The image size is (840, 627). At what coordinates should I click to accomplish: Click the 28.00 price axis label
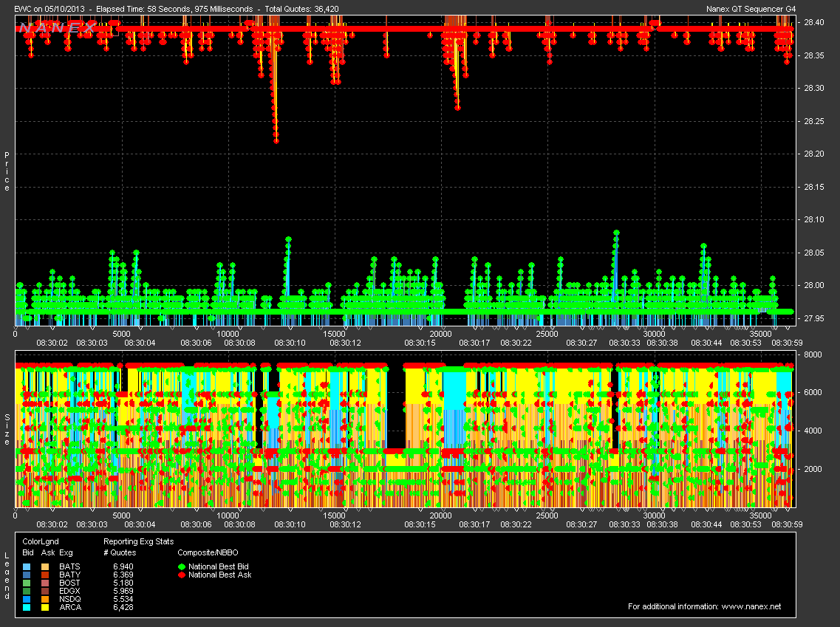(x=813, y=285)
